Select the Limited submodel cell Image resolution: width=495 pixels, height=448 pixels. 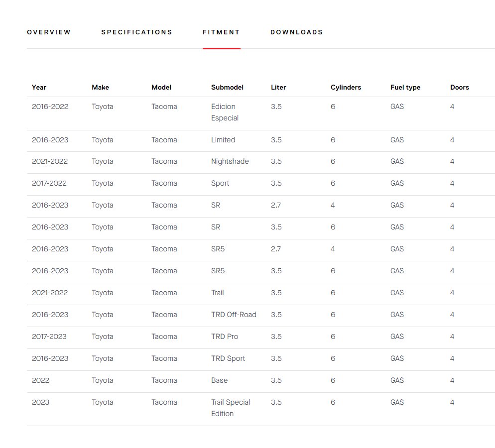click(x=223, y=140)
